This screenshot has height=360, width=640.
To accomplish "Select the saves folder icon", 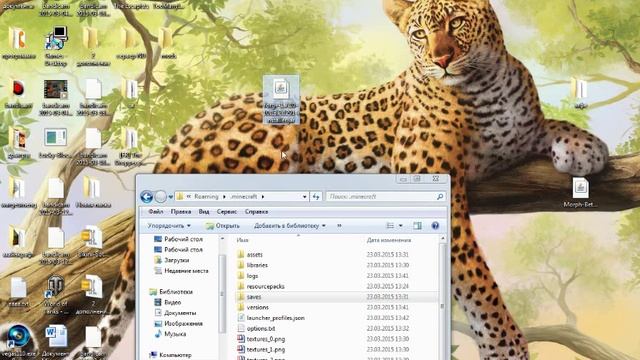I will pyautogui.click(x=241, y=297).
